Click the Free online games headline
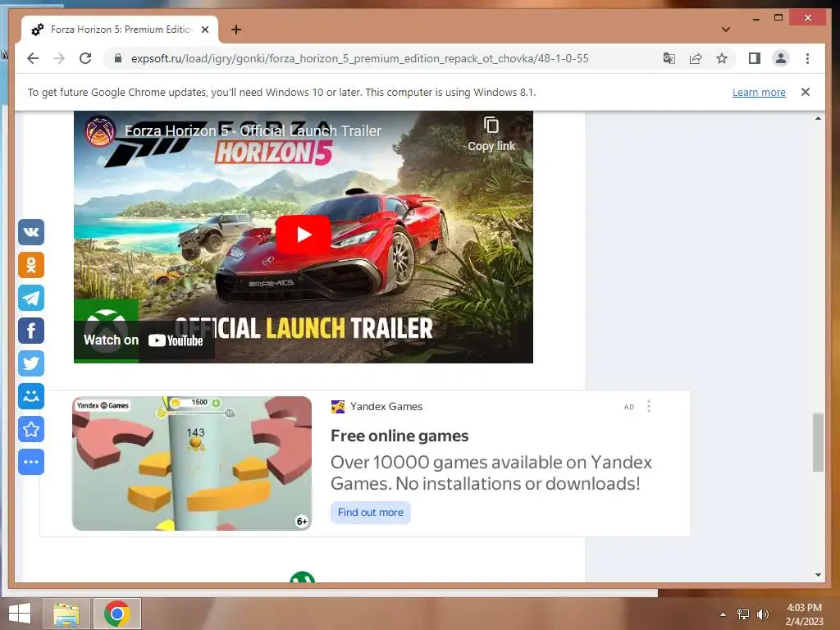The image size is (840, 630). tap(399, 436)
